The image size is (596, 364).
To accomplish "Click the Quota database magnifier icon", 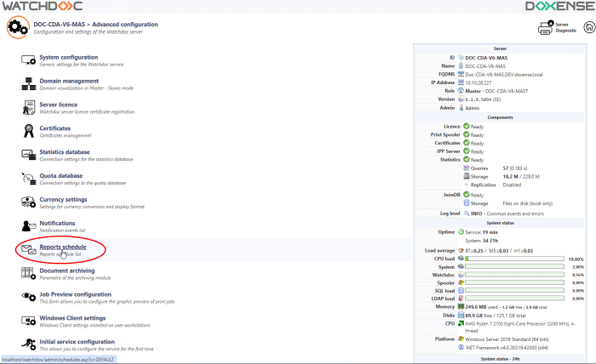I will coord(26,179).
